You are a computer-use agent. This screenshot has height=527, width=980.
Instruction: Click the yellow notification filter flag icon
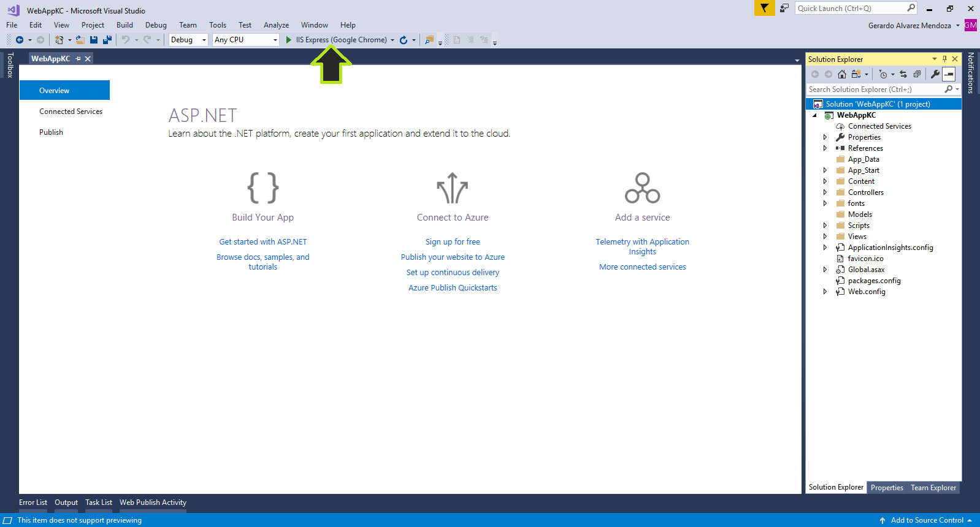pos(764,8)
